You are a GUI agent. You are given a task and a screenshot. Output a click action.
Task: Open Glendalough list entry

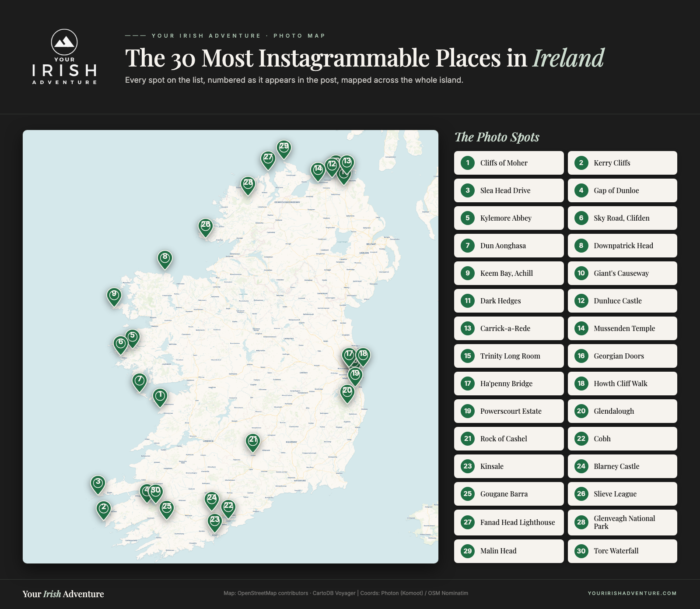[x=623, y=411]
